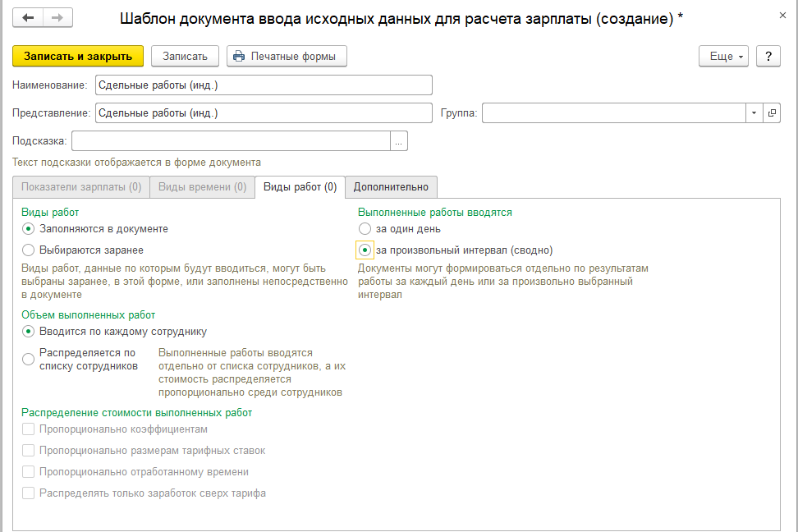Select 'Выбираются заранее' radio option

(29, 250)
